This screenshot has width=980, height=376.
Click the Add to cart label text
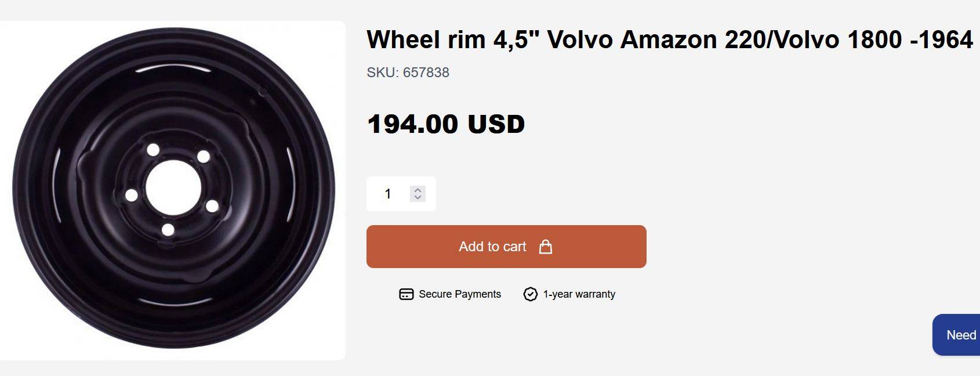tap(492, 247)
